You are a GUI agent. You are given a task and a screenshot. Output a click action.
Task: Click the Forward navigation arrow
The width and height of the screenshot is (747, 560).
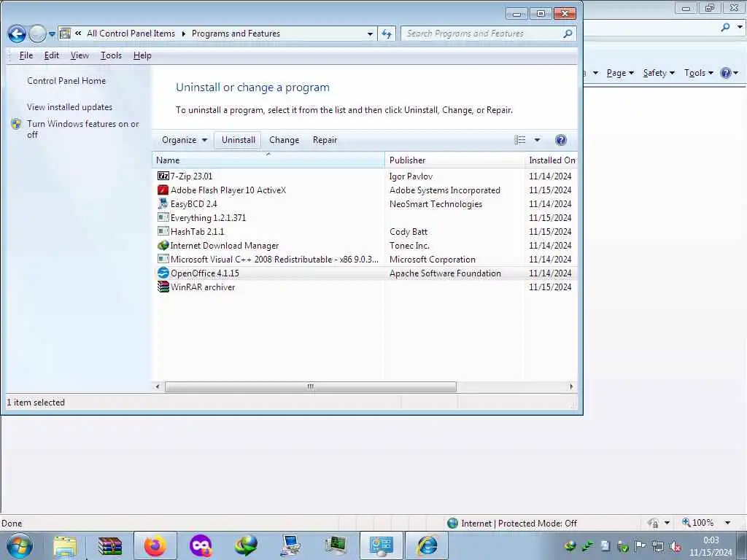pyautogui.click(x=37, y=34)
